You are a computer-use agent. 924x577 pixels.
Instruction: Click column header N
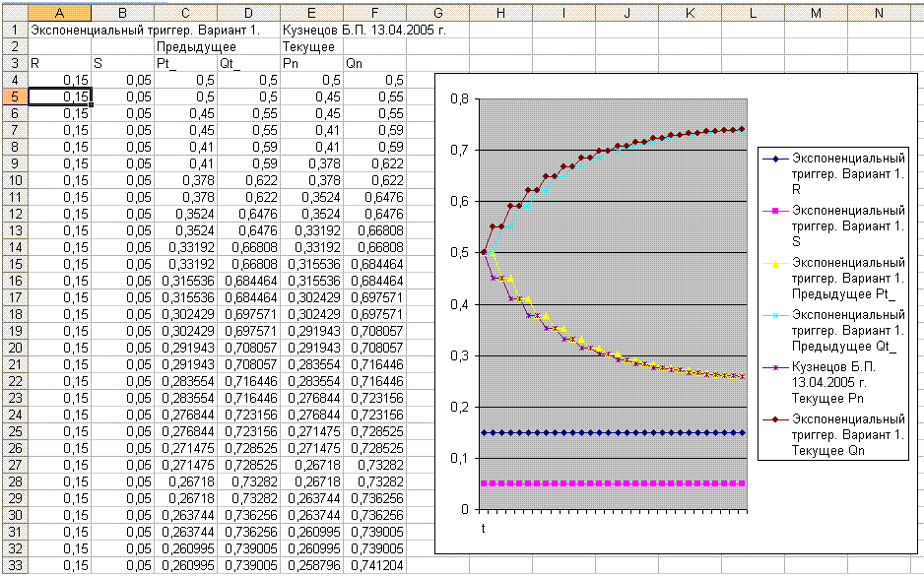click(x=878, y=12)
